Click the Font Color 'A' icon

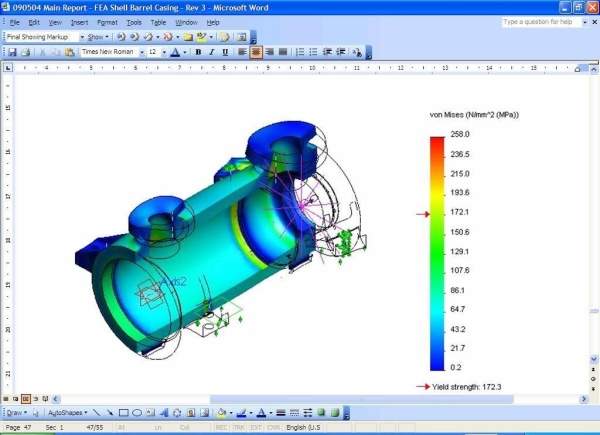(x=174, y=52)
